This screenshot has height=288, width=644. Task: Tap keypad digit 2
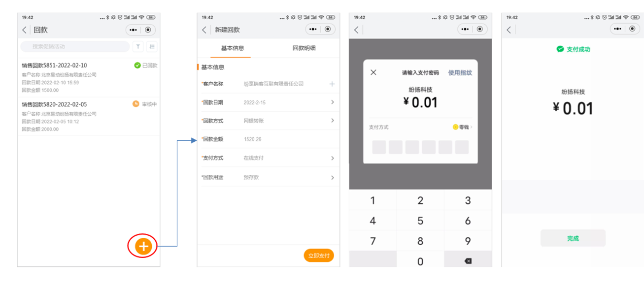[x=420, y=200]
